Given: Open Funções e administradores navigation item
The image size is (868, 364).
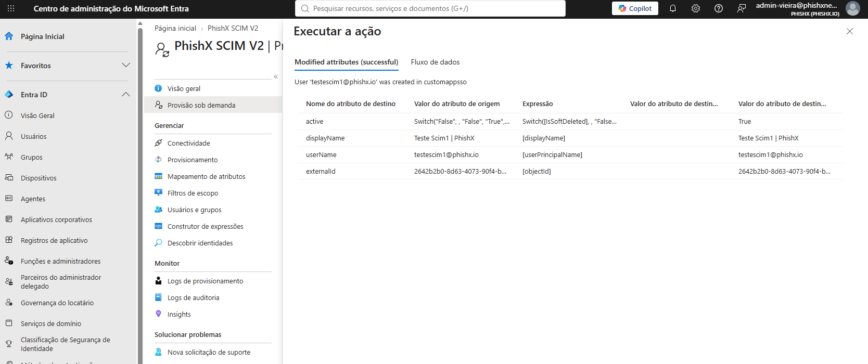Looking at the screenshot, I should pyautogui.click(x=61, y=261).
